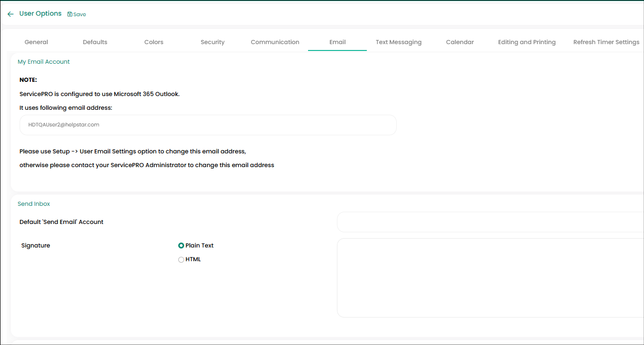Open the Defaults tab
Viewport: 644px width, 345px height.
(95, 42)
